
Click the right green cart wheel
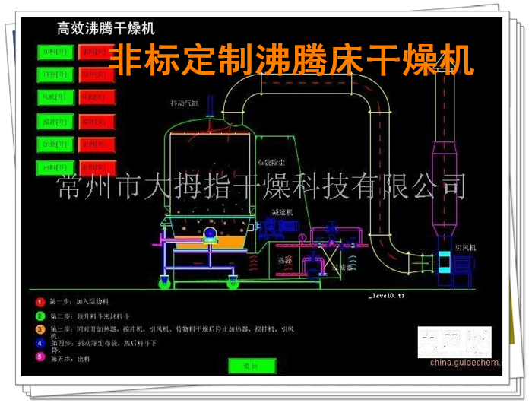(233, 282)
